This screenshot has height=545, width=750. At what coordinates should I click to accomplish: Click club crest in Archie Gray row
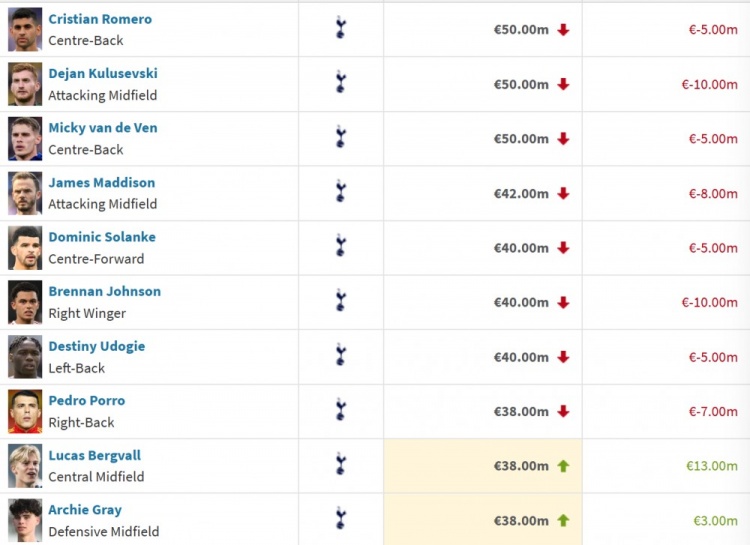point(340,519)
